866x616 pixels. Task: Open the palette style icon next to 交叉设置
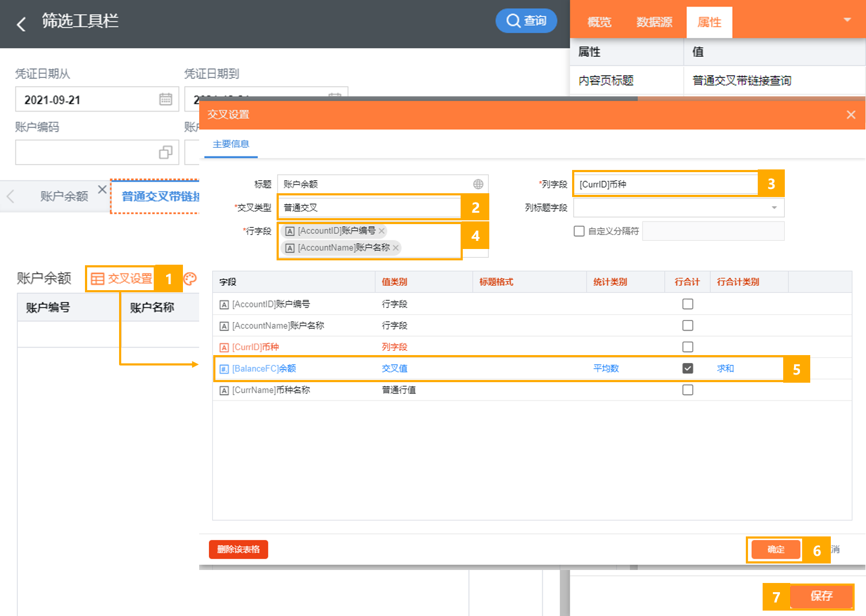pyautogui.click(x=190, y=279)
